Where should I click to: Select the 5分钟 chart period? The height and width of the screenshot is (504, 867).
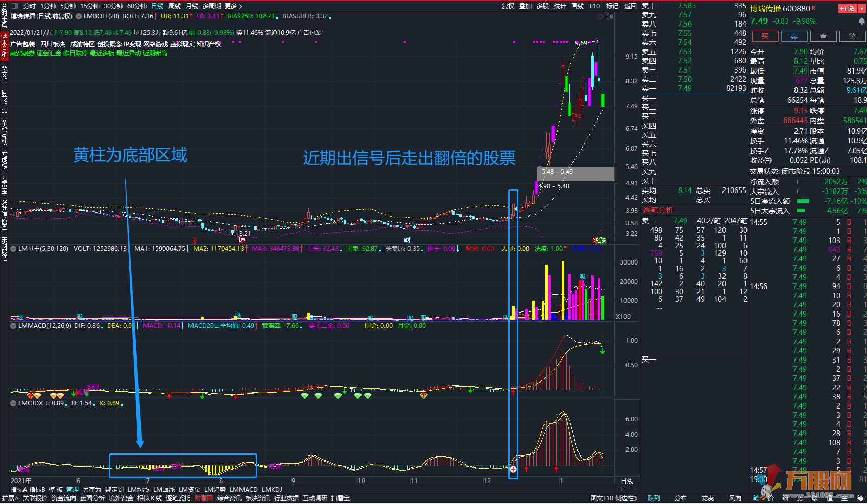coord(68,6)
